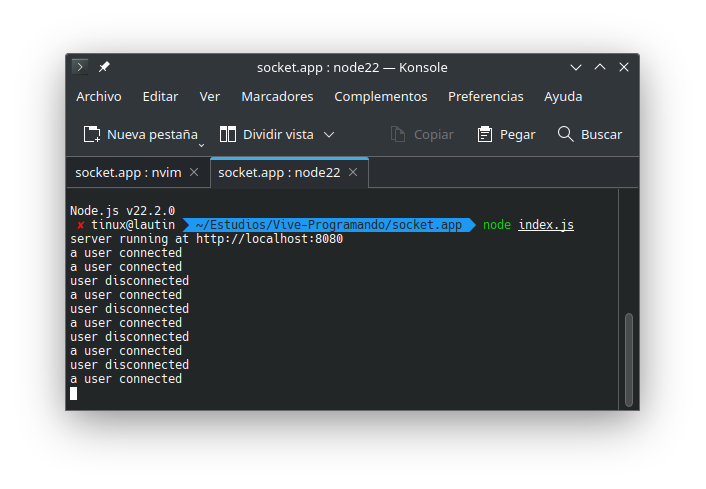
Task: Toggle the pin window icon
Action: click(104, 67)
